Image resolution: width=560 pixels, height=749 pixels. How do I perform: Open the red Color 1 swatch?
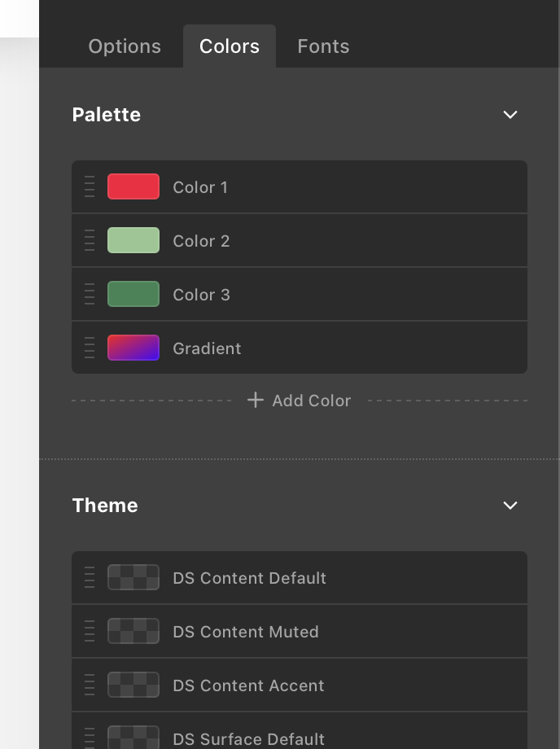click(133, 187)
